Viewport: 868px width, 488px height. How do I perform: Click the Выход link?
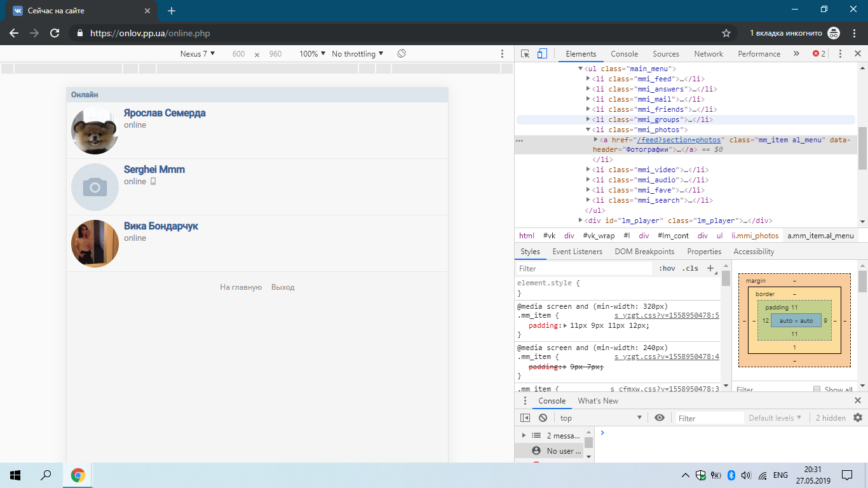[283, 287]
